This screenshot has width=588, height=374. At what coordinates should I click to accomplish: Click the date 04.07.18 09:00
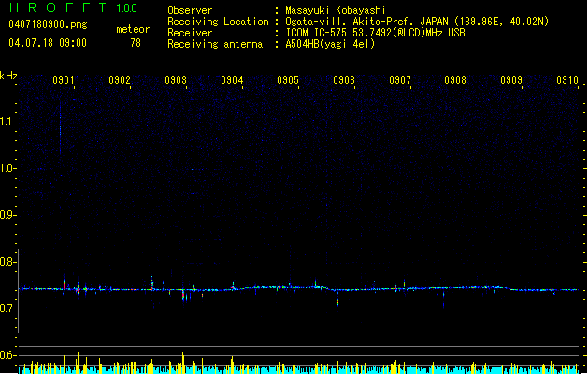click(x=48, y=43)
